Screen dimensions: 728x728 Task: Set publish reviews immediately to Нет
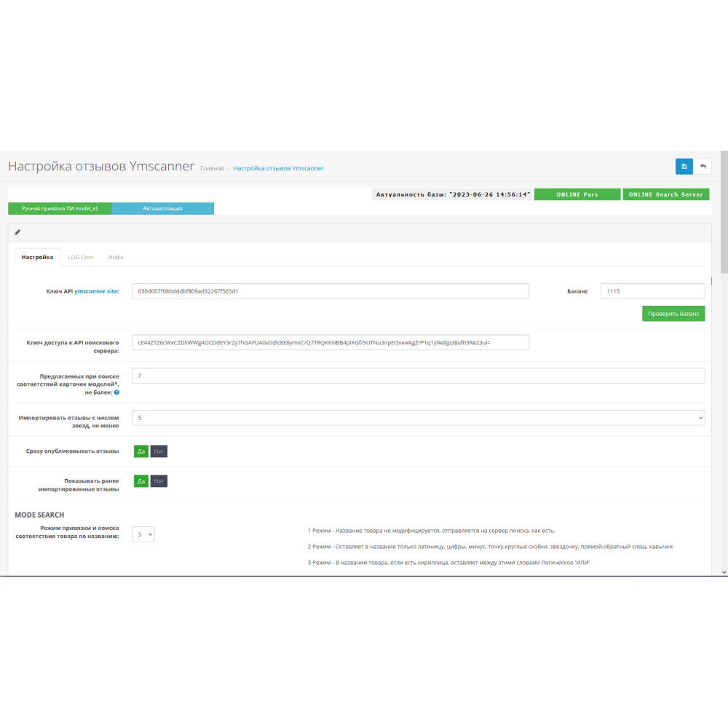[x=159, y=451]
